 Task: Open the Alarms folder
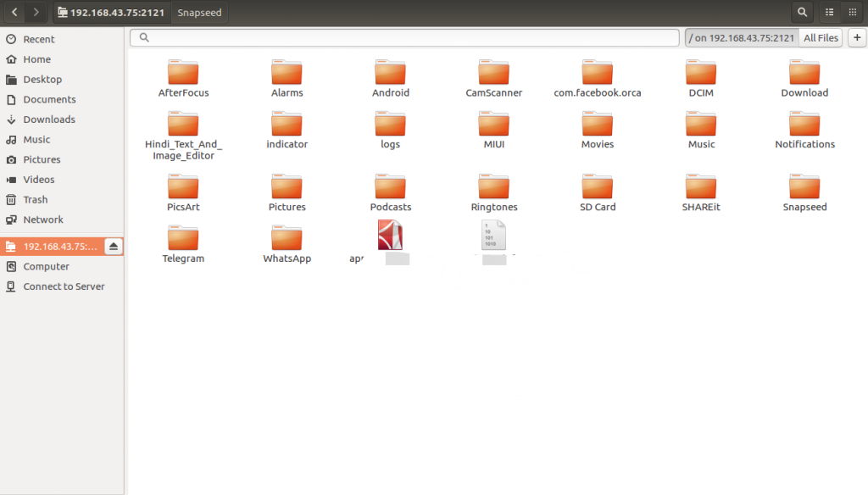tap(287, 79)
